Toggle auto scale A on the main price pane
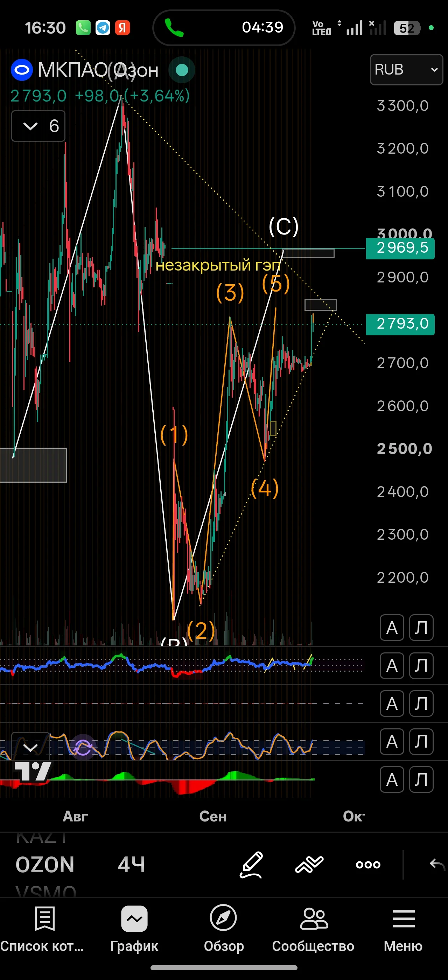This screenshot has height=980, width=448. (392, 628)
